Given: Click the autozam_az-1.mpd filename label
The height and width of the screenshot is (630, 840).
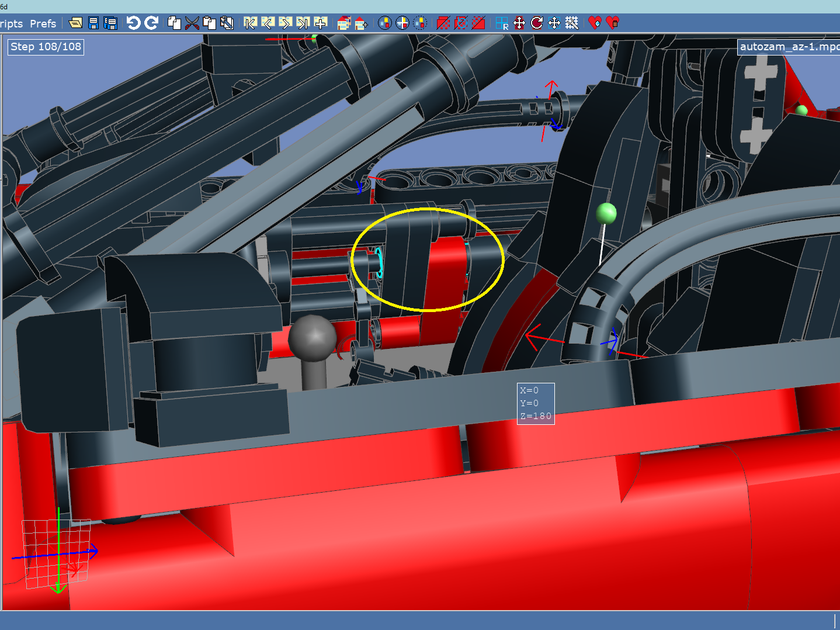Looking at the screenshot, I should coord(788,47).
